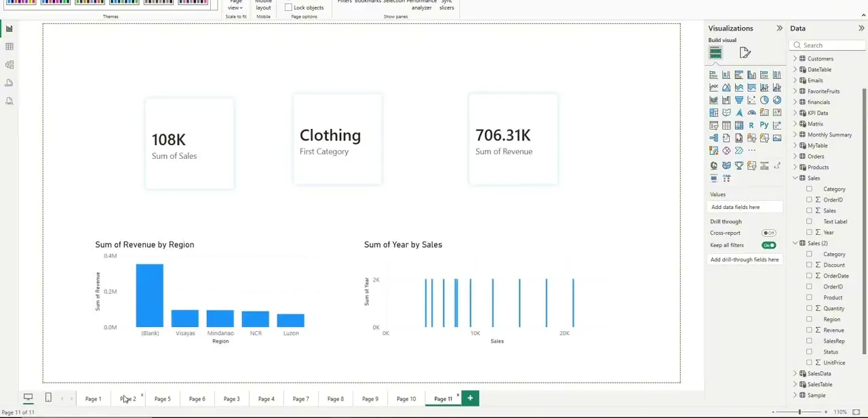Check UnitPrice field checkbox
Screen dimensions: 868x418
[809, 363]
